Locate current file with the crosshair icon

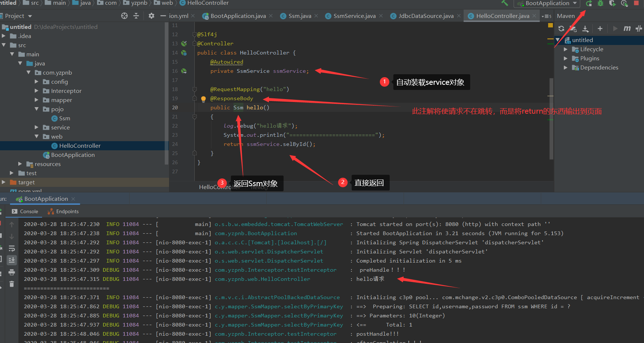(x=124, y=16)
